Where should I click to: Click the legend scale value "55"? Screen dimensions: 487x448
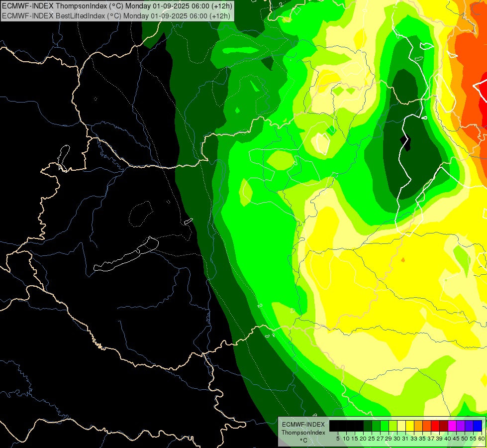pyautogui.click(x=474, y=439)
